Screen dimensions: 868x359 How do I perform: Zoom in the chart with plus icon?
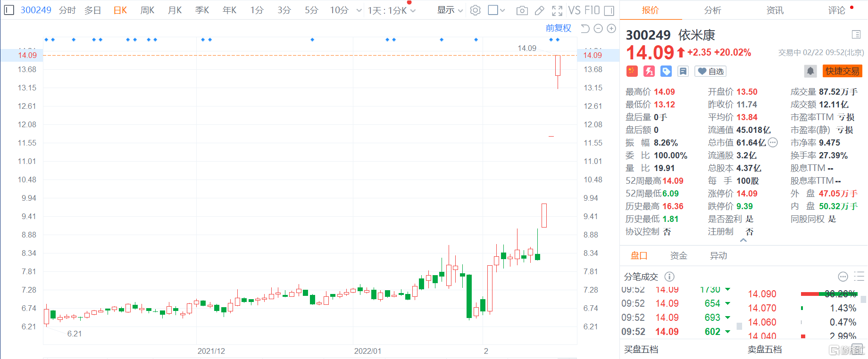pos(611,29)
